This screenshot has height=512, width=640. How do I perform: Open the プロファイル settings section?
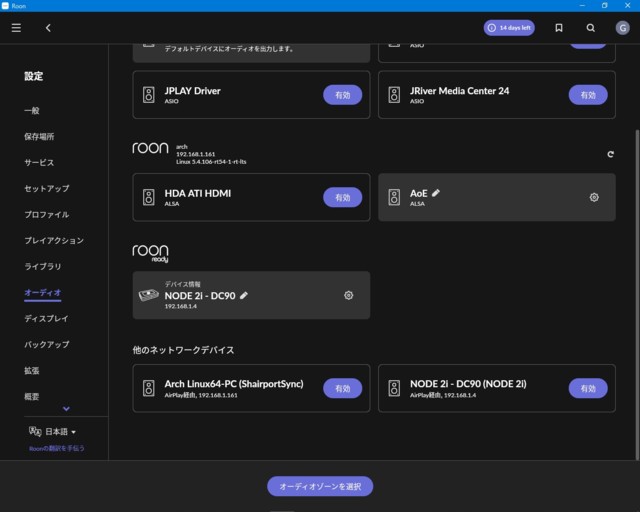click(47, 214)
